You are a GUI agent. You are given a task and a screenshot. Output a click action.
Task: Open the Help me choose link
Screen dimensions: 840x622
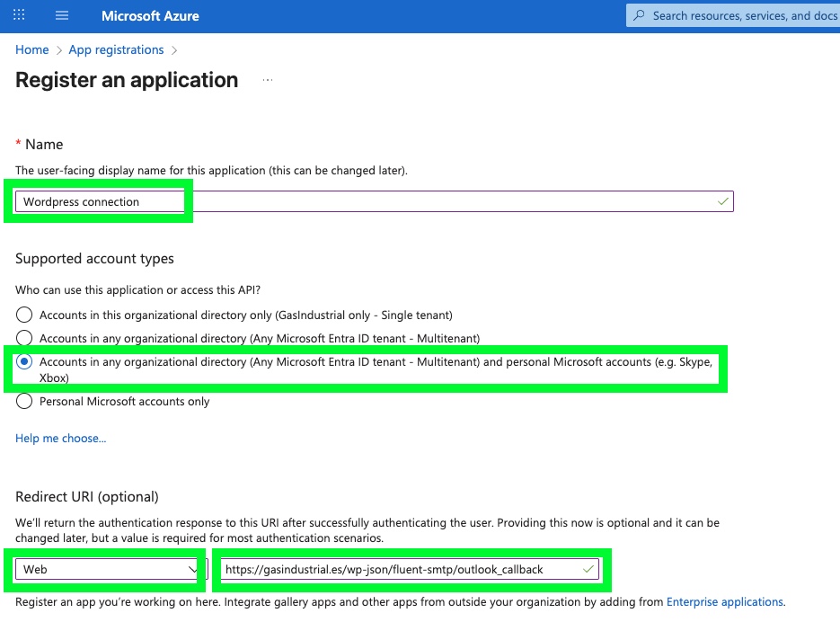pos(60,439)
